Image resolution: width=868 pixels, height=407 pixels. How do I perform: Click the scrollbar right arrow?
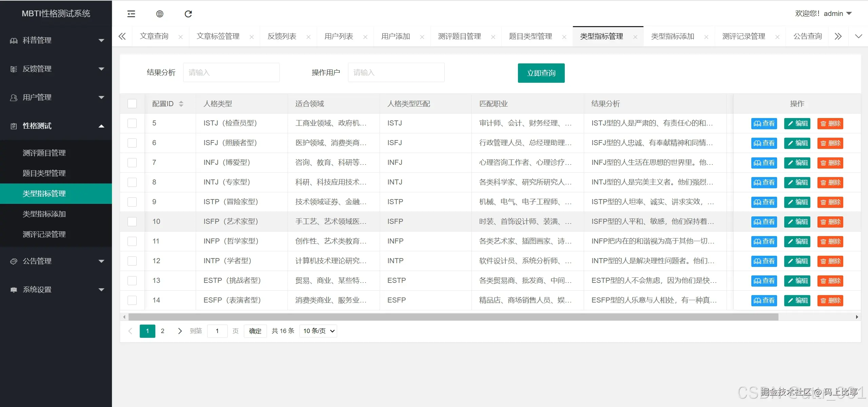(857, 317)
